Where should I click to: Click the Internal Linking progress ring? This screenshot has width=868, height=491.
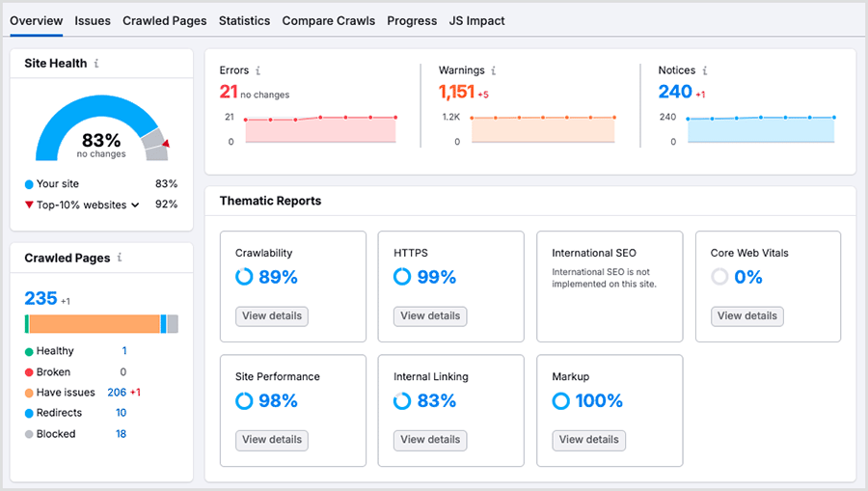pyautogui.click(x=402, y=400)
